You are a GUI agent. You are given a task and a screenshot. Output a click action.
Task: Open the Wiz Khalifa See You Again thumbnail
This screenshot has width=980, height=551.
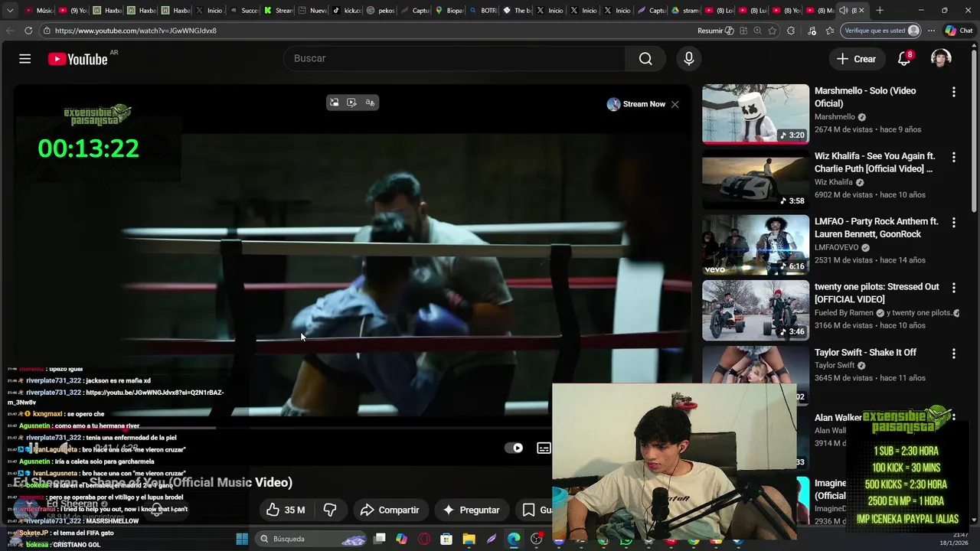pyautogui.click(x=755, y=179)
